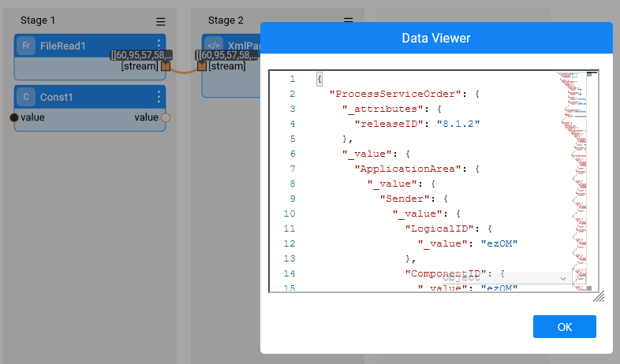
Task: Click the OK button
Action: point(564,327)
